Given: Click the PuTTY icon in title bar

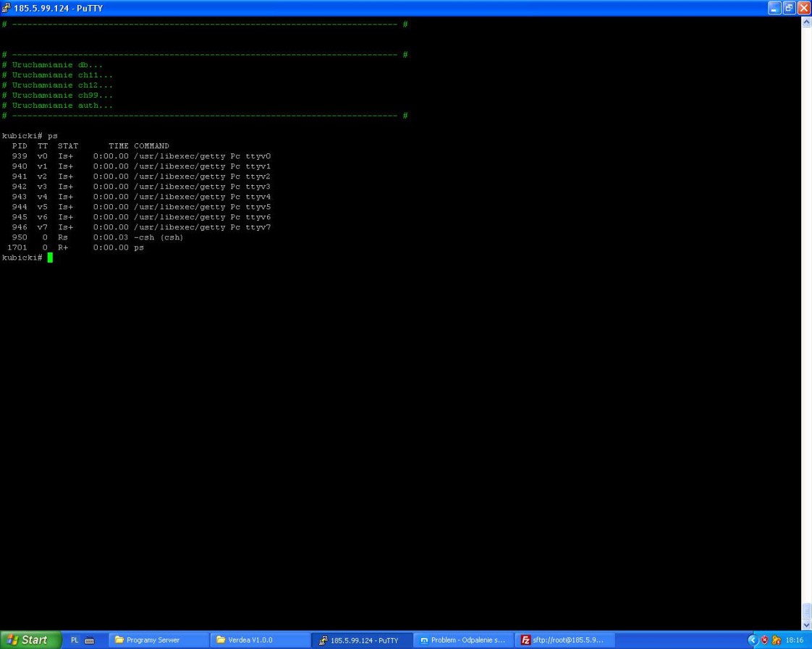Looking at the screenshot, I should 7,8.
